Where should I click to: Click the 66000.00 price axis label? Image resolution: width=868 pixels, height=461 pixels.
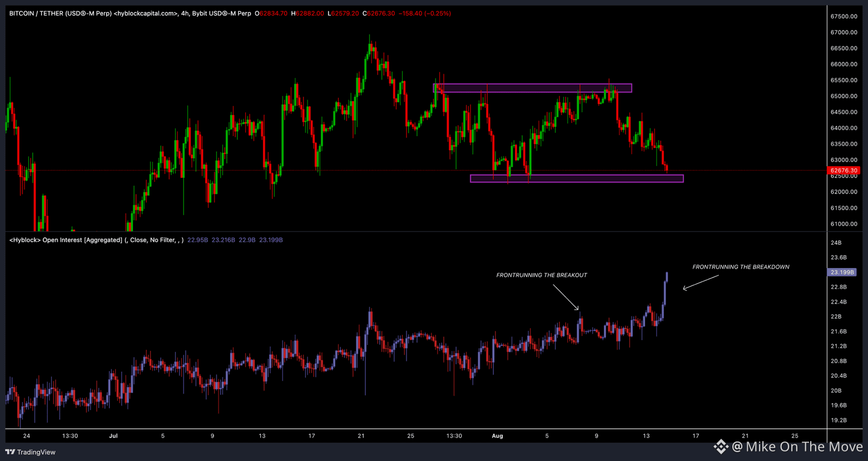tap(844, 65)
